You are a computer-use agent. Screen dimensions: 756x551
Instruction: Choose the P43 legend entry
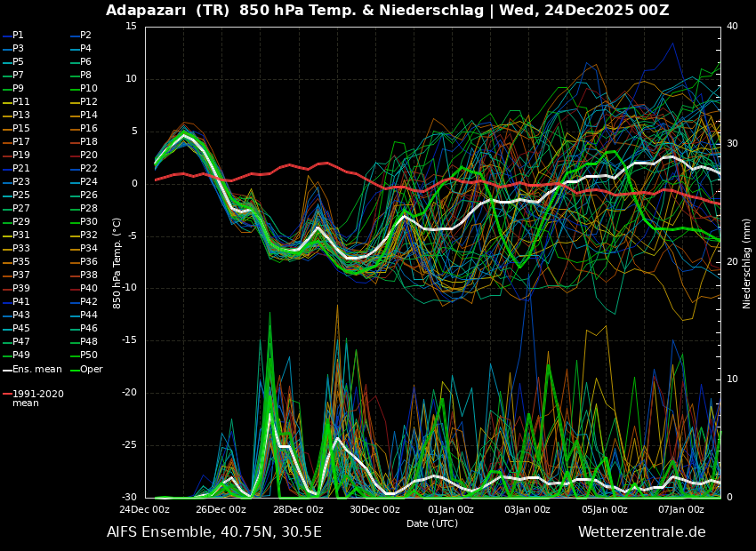click(x=16, y=315)
